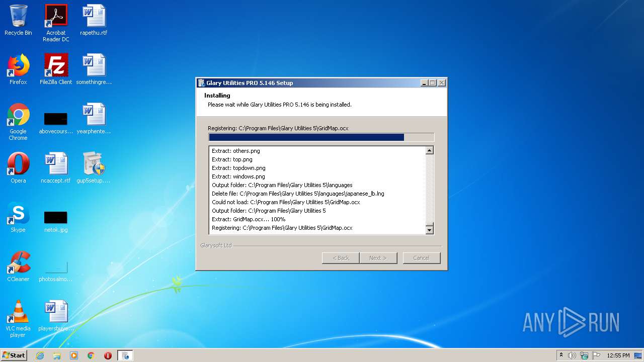The width and height of the screenshot is (644, 362).
Task: Click the Cancel button in Setup
Action: point(422,258)
